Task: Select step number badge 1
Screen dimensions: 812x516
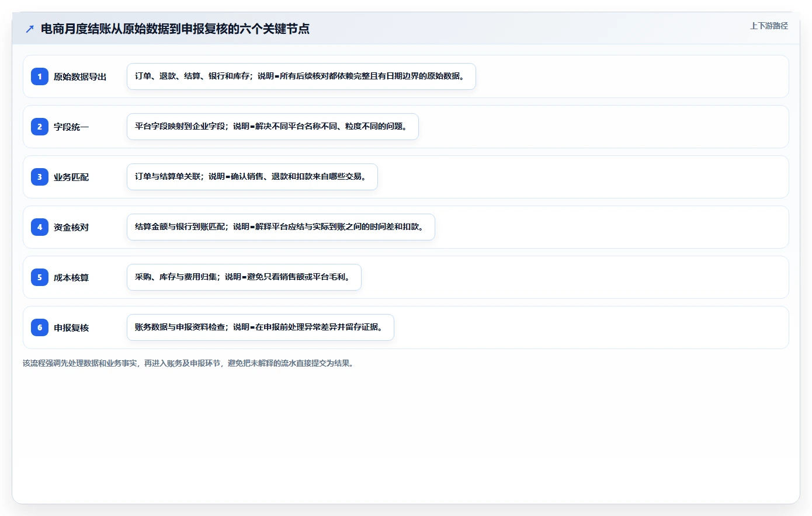Action: [40, 76]
